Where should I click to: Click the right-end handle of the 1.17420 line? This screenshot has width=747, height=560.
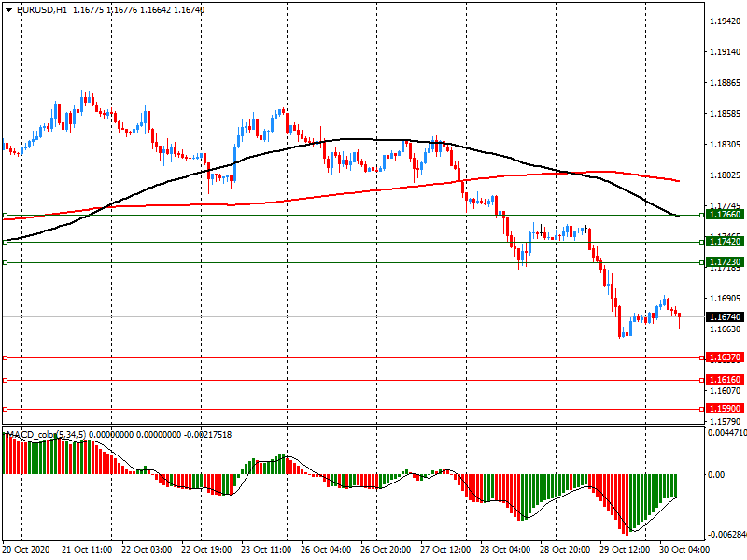point(702,243)
